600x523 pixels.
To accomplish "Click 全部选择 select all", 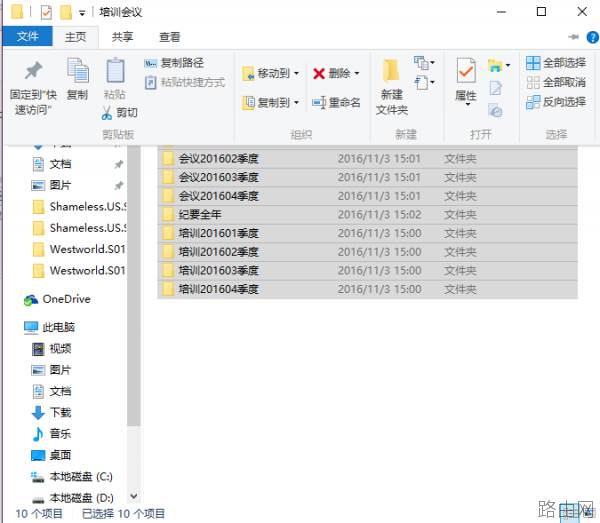I will [556, 63].
